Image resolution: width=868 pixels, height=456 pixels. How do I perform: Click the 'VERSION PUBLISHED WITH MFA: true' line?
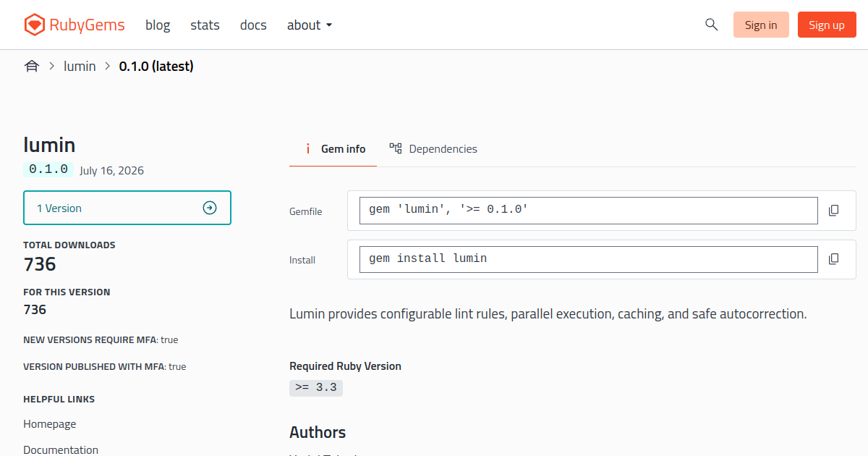(105, 367)
